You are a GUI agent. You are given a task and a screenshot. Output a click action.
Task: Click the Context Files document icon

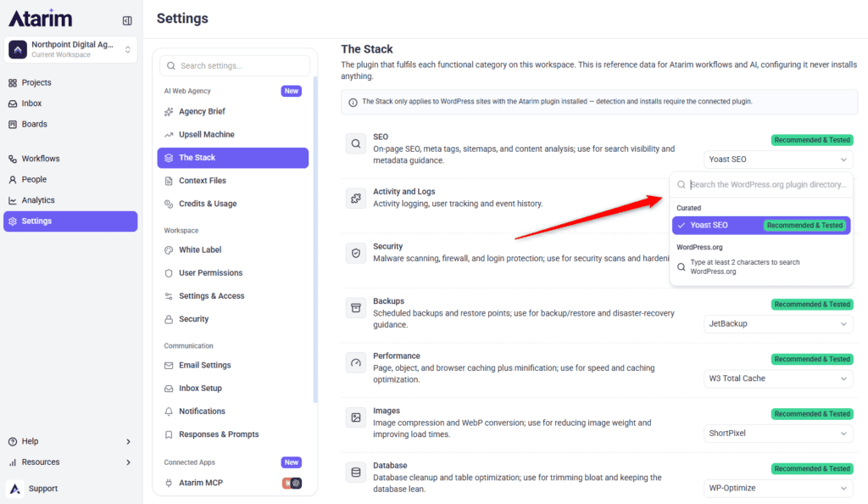click(169, 181)
